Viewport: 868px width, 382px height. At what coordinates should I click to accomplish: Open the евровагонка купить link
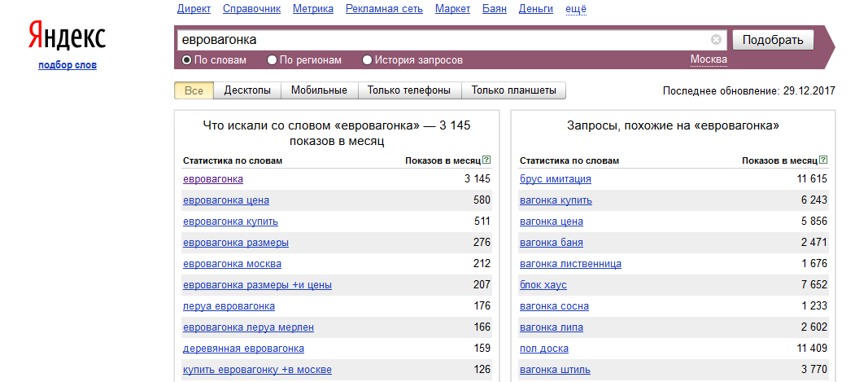tap(231, 222)
